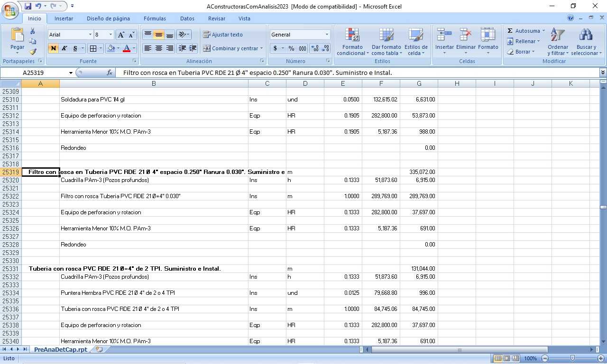Switch to Diseño de página tab
Viewport: 607px width, 364px height.
pyautogui.click(x=108, y=18)
